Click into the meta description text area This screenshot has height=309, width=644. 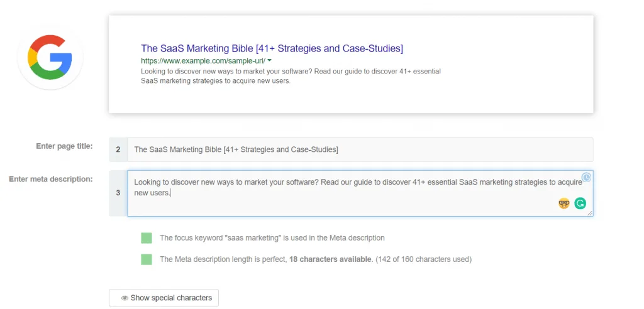[x=360, y=193]
